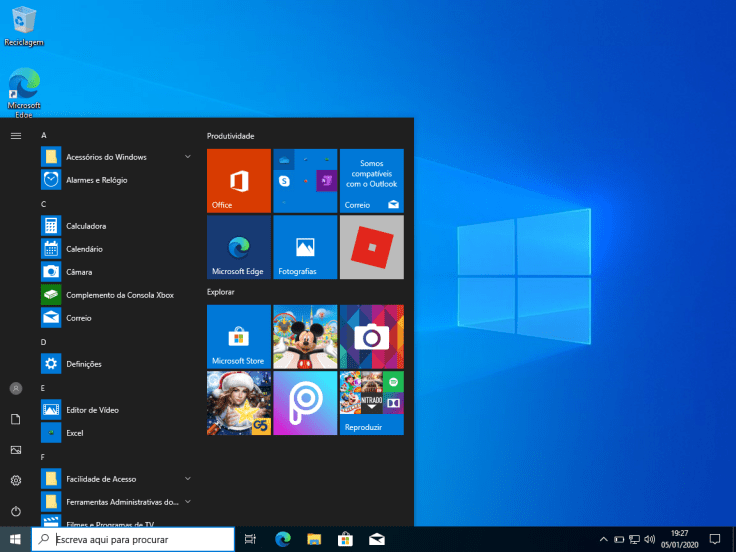The image size is (736, 552).
Task: Launch Microsoft Edge from the tiles
Action: click(x=238, y=247)
